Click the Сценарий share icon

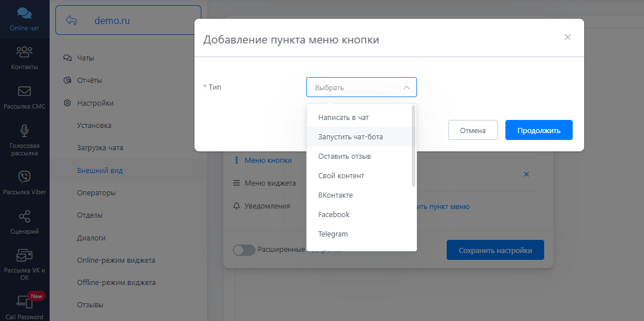25,216
